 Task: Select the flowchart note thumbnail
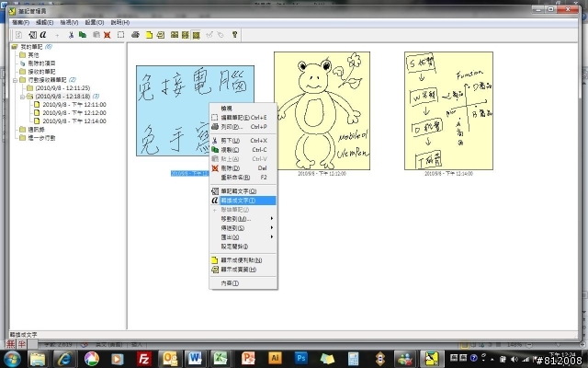coord(448,110)
